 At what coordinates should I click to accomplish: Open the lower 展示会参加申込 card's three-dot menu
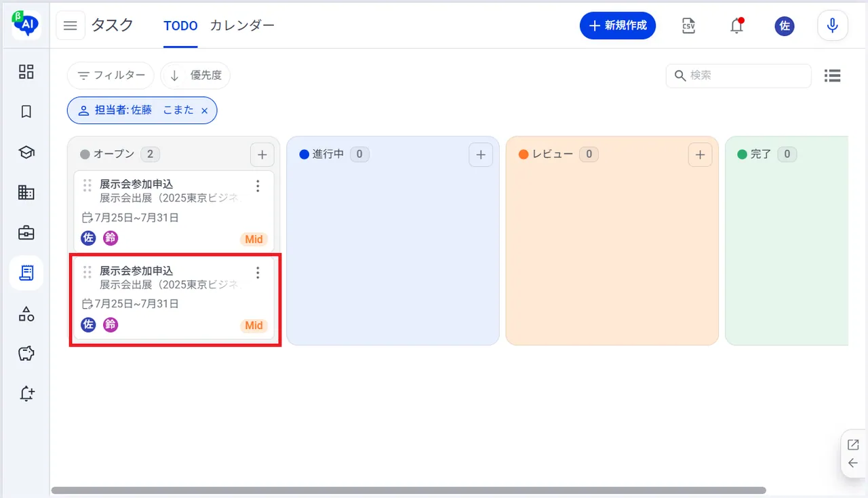258,273
